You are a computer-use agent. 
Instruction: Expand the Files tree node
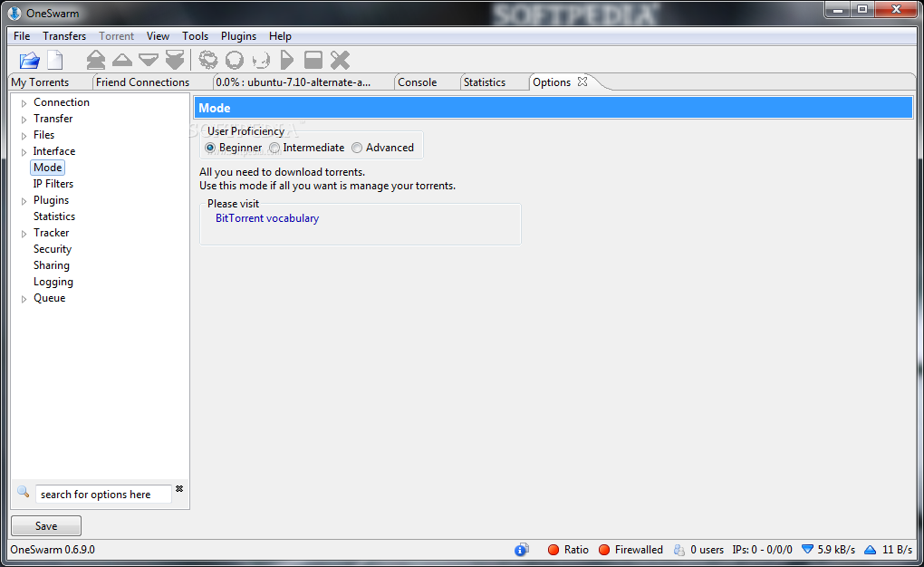[24, 136]
